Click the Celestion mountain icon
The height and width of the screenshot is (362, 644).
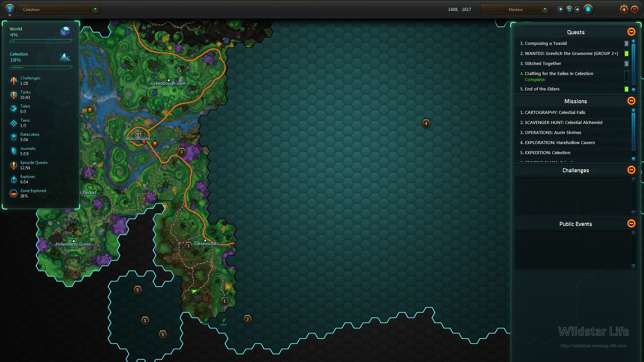click(65, 57)
